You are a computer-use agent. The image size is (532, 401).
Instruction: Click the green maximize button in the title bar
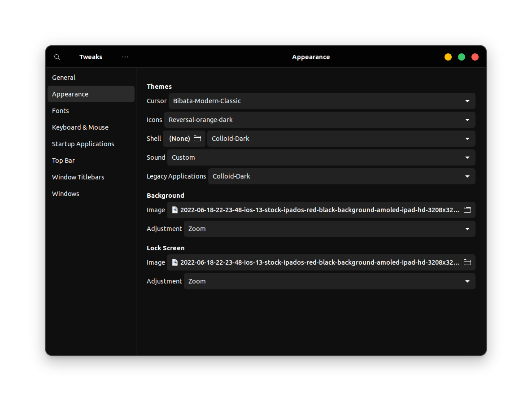point(462,57)
